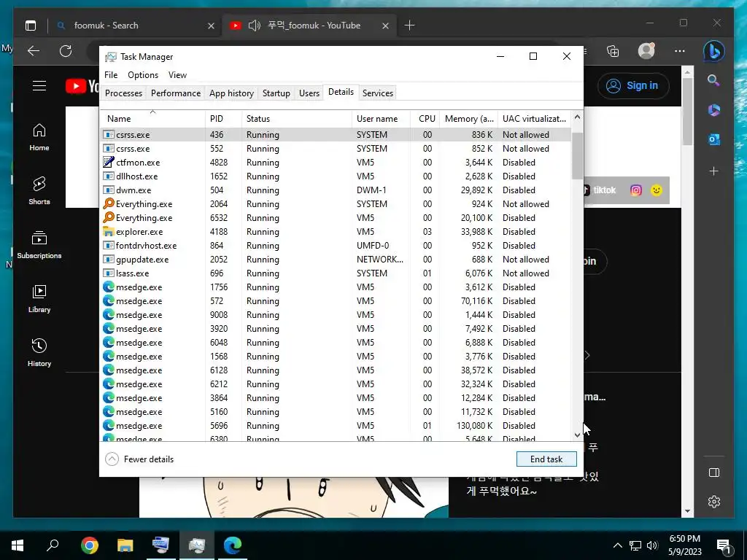Switch to the App history tab
The image size is (747, 560).
231,93
